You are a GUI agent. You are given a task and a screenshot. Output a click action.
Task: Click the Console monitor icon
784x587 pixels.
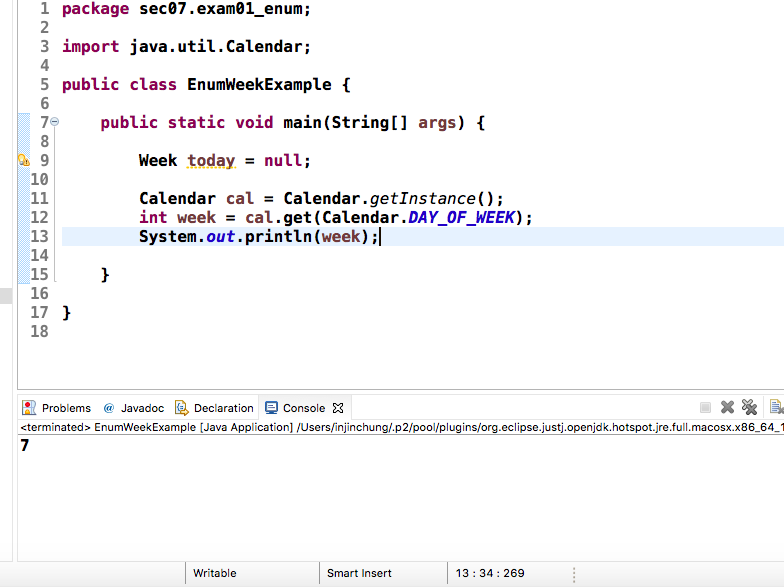(x=272, y=408)
